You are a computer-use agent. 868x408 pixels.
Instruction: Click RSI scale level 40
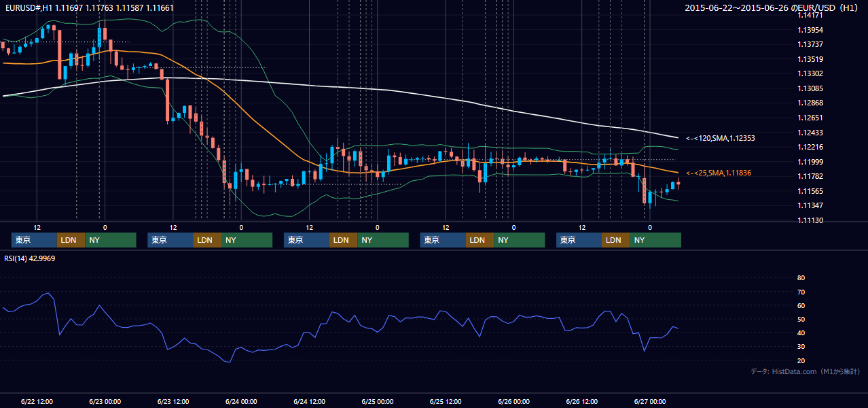pyautogui.click(x=801, y=333)
